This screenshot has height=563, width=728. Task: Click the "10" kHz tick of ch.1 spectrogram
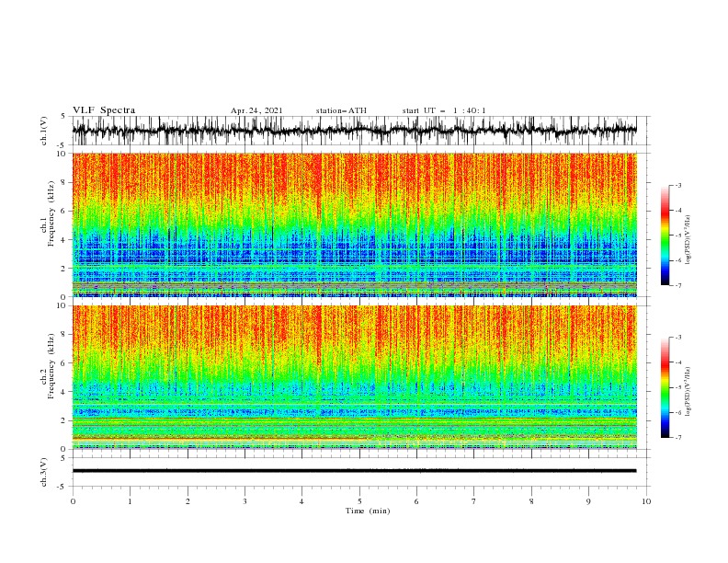click(62, 154)
